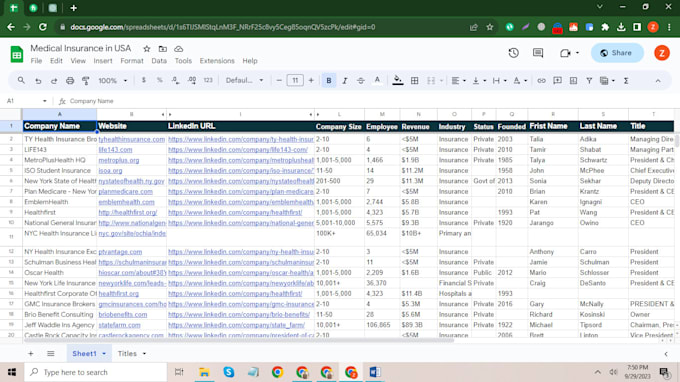Toggle the Create a filter icon
This screenshot has height=382, width=680.
[589, 81]
